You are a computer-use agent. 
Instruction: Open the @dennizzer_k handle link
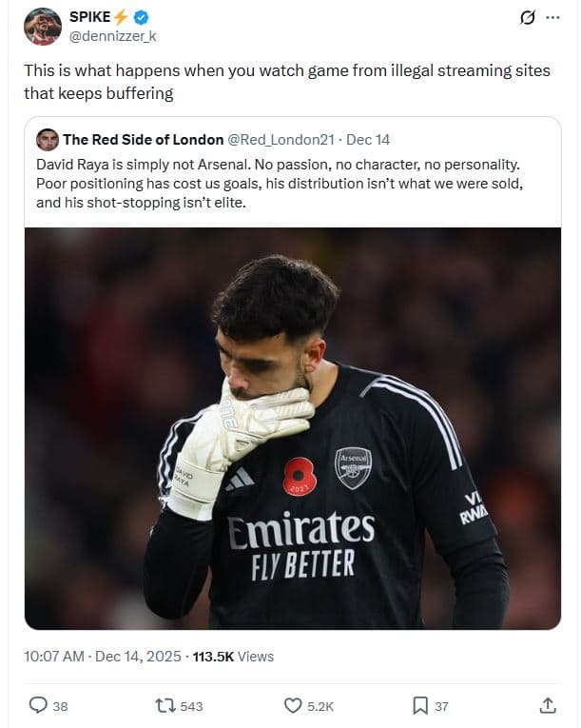click(x=113, y=35)
